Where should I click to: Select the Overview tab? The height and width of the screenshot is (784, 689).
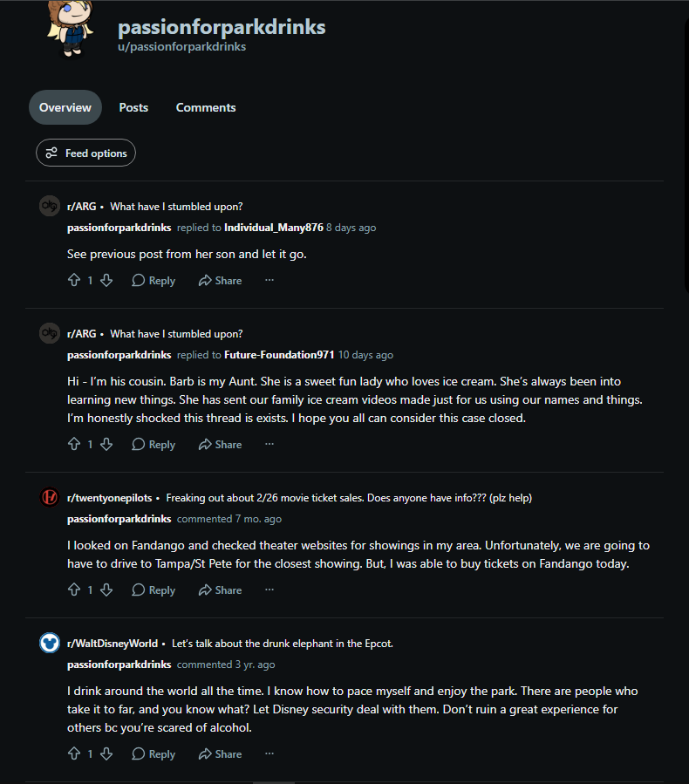click(65, 107)
